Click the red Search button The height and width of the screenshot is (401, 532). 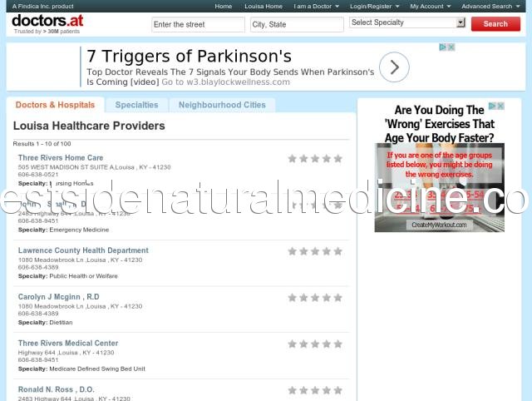click(495, 24)
